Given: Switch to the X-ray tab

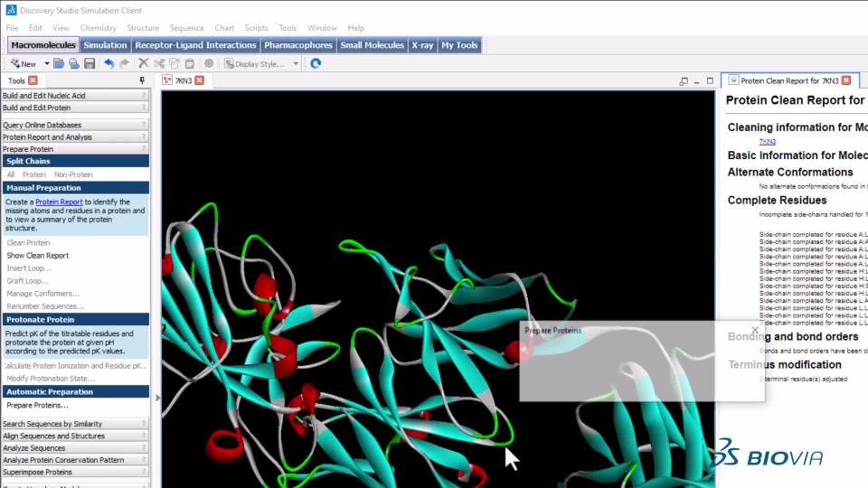Looking at the screenshot, I should pyautogui.click(x=422, y=45).
